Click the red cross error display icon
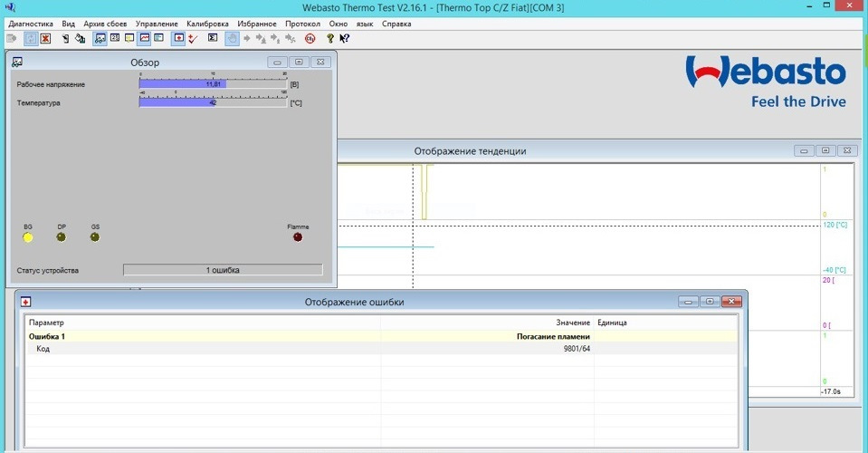 pos(178,39)
